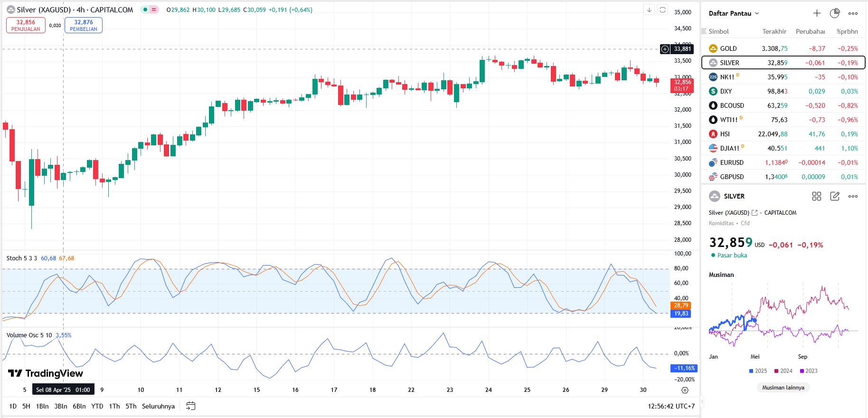
Task: Click the grid layout icon beside SILVER details
Action: [817, 196]
